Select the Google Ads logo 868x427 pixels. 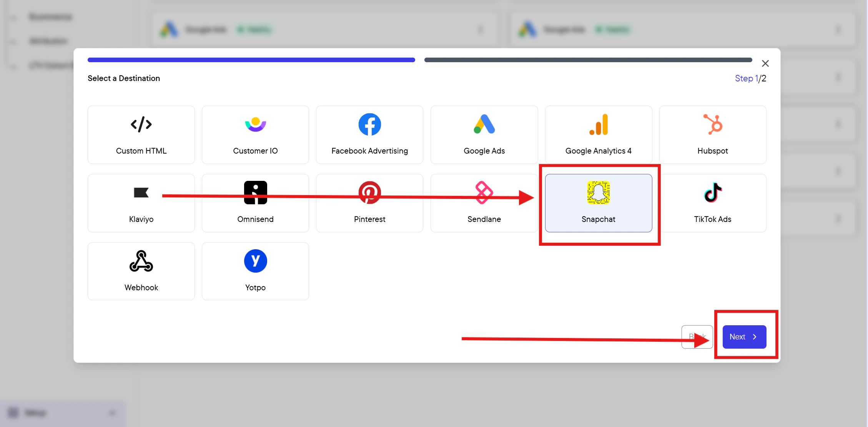[484, 124]
